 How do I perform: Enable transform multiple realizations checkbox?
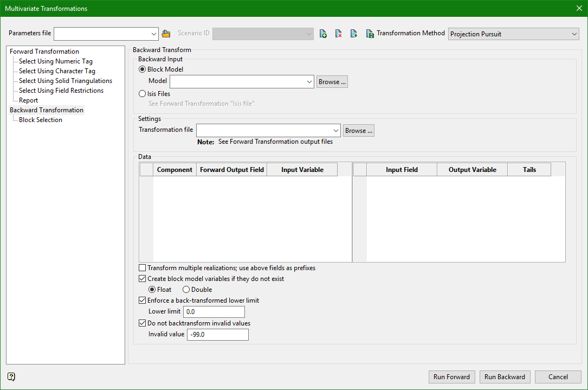click(143, 268)
